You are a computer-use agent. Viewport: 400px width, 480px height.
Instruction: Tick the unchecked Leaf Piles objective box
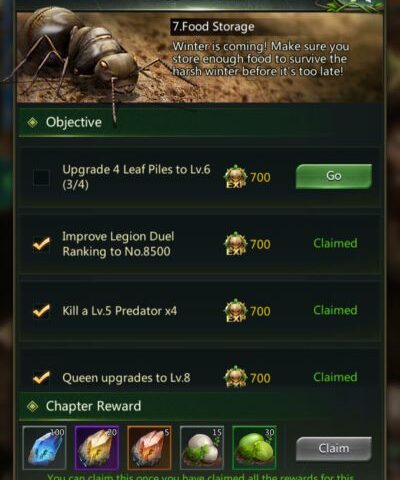(41, 177)
